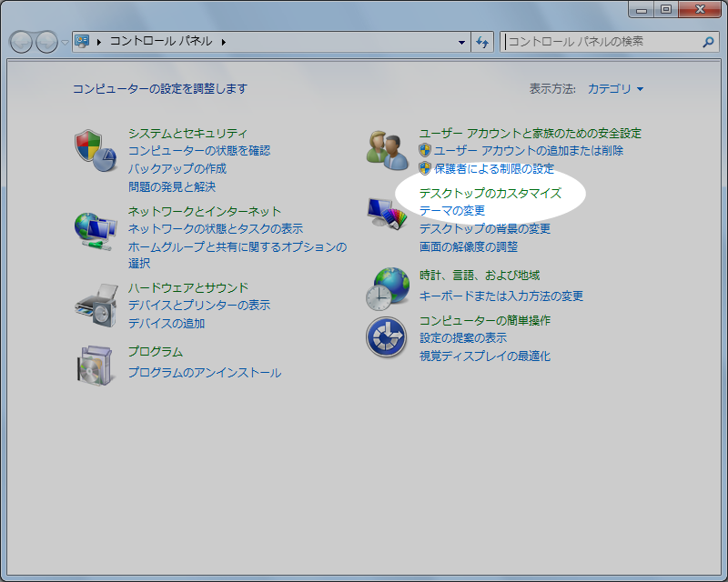The height and width of the screenshot is (582, 728).
Task: Click the コントロール パネル breadcrumb item
Action: (x=160, y=42)
